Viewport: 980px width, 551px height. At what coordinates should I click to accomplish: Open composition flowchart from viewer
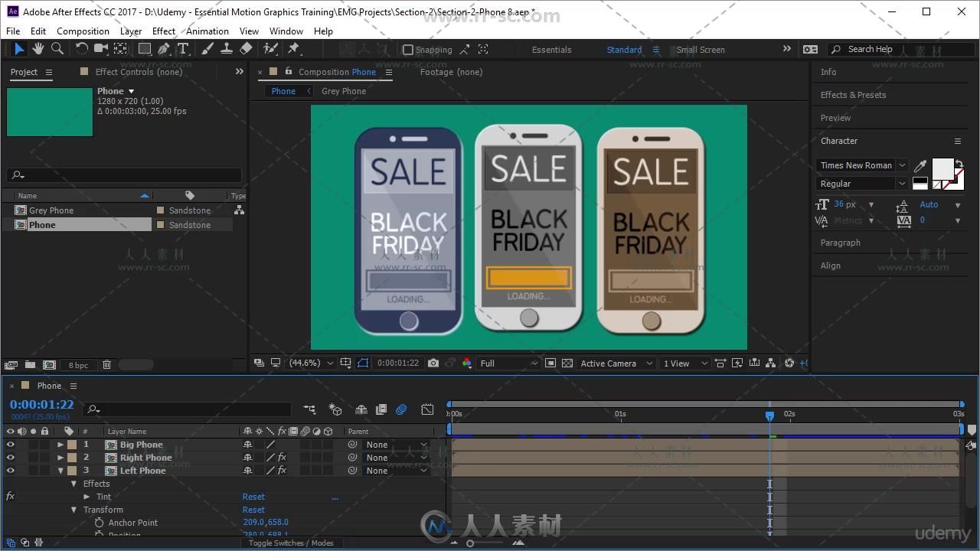[770, 364]
